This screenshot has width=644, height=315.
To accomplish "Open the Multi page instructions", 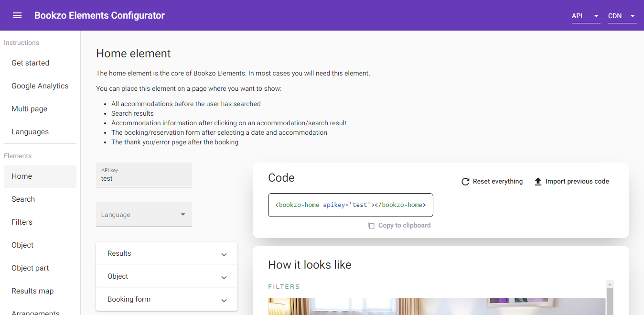I will tap(40, 109).
